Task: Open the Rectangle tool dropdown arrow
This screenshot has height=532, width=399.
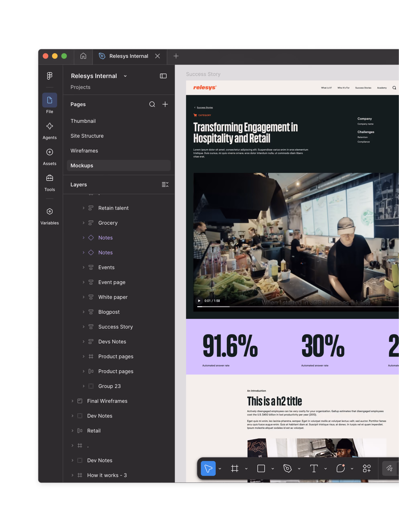Action: coord(272,469)
